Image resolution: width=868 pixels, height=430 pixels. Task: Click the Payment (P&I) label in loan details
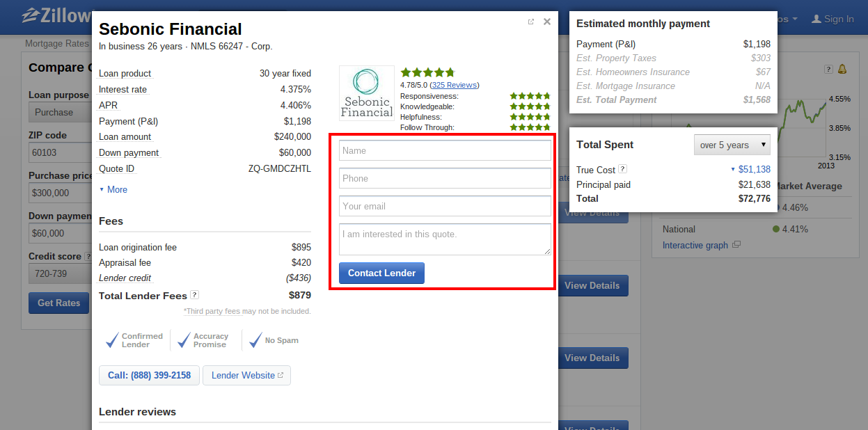point(127,121)
